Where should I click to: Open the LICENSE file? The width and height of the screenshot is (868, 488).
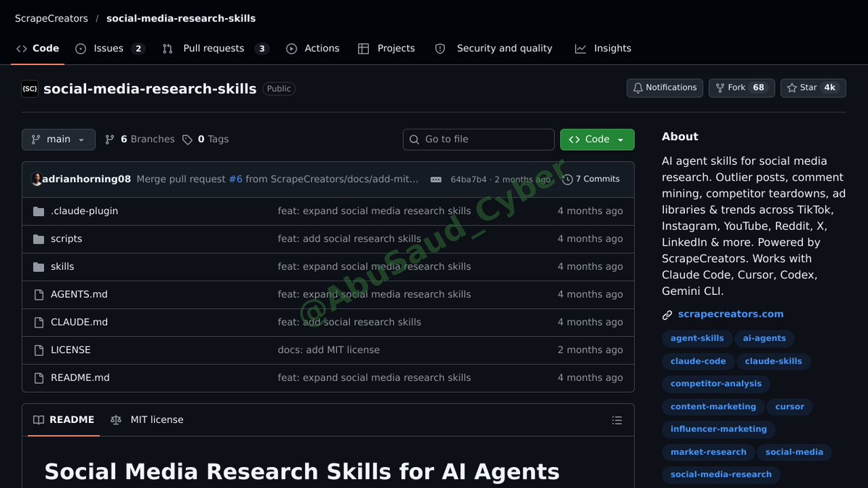pyautogui.click(x=71, y=350)
